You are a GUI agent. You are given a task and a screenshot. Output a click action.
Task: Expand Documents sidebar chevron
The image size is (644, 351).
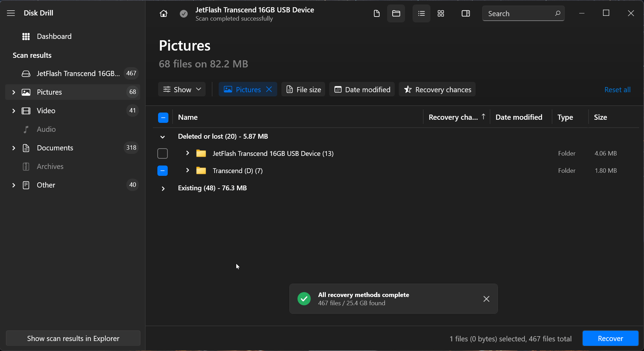click(14, 148)
